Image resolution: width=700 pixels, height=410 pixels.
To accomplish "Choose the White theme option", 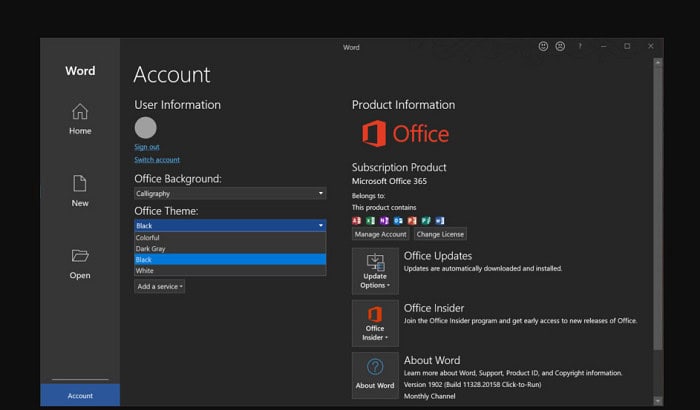I will [x=230, y=271].
